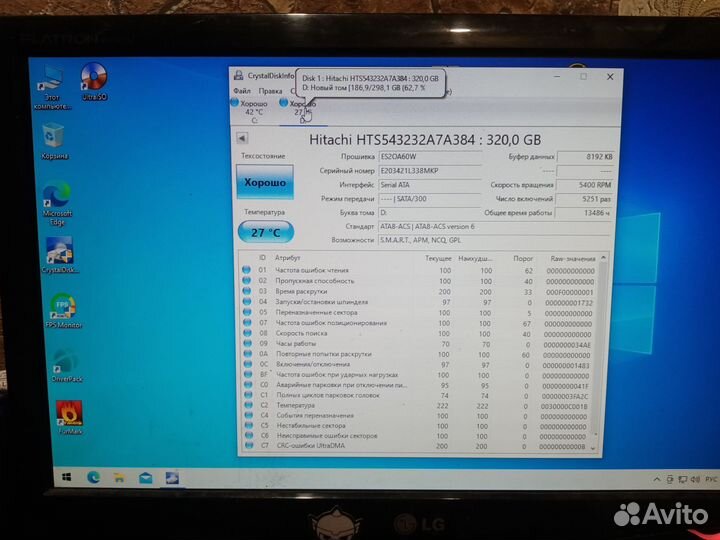Launch the FPS Monitor desktop shortcut
The height and width of the screenshot is (540, 720).
pos(64,307)
